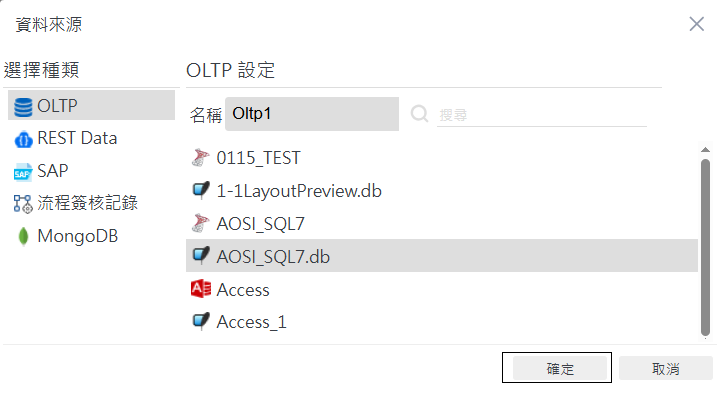Click the 名稱 field containing Oltp1

[312, 114]
